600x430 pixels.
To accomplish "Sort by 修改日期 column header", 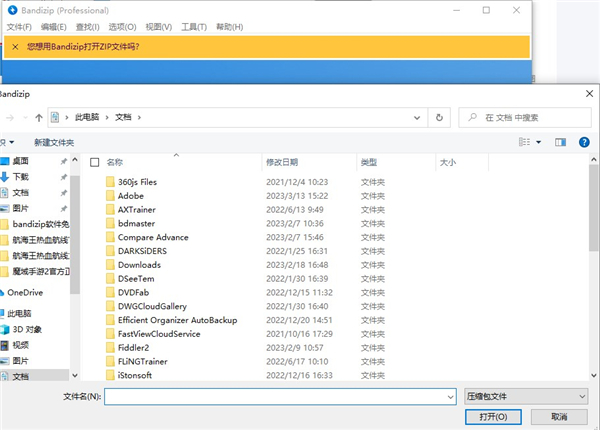I will click(282, 162).
